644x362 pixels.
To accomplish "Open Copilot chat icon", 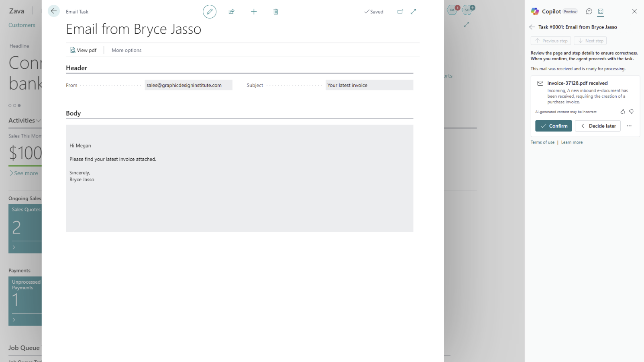I will pos(589,11).
